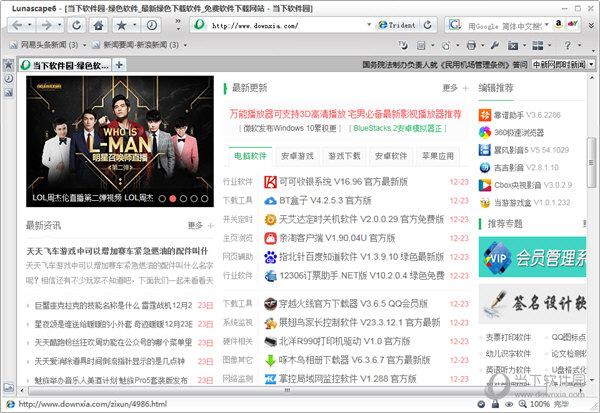The image size is (600, 413).
Task: Click the mouse gesture toolbar icon
Action: (x=403, y=46)
